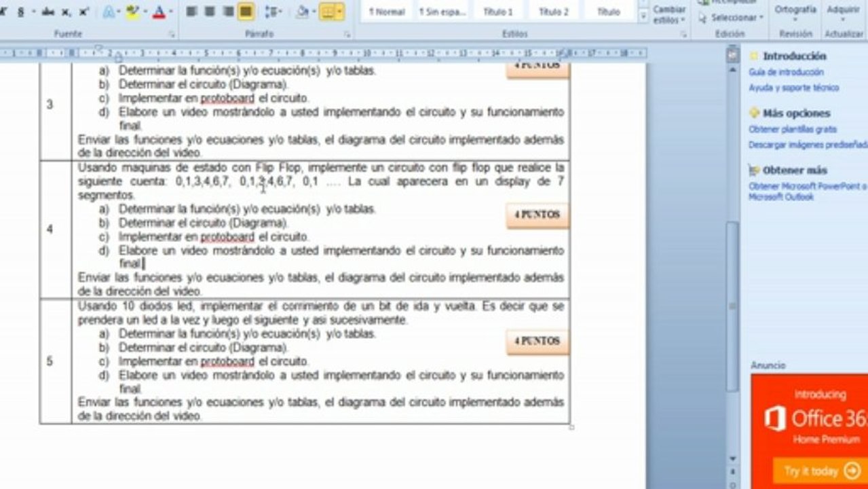Apply paragraph shading color
The height and width of the screenshot is (489, 868).
(303, 12)
